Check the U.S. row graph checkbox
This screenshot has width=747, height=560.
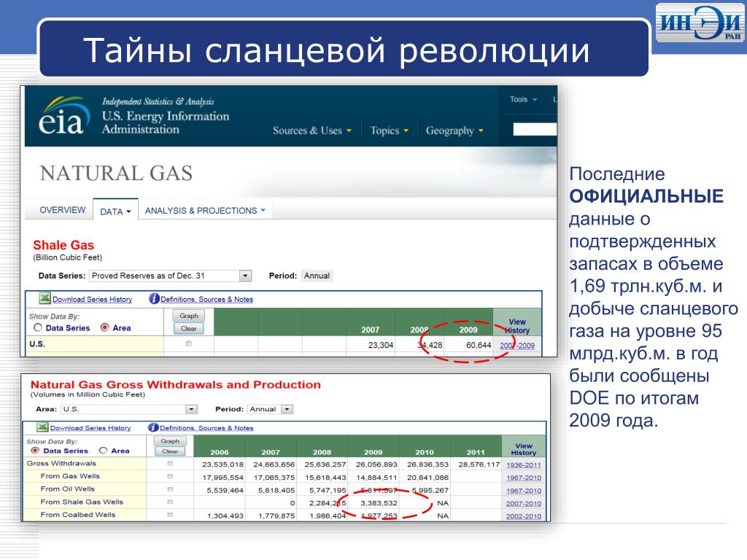189,344
